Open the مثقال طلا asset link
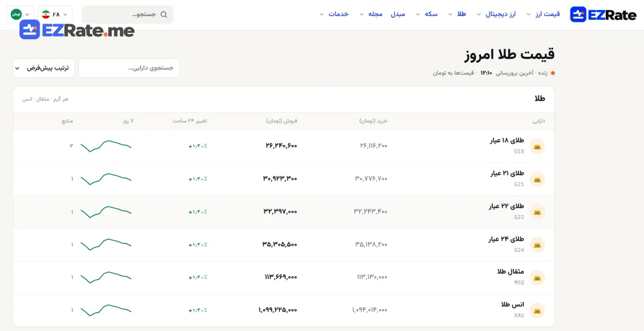644x331 pixels. point(510,271)
